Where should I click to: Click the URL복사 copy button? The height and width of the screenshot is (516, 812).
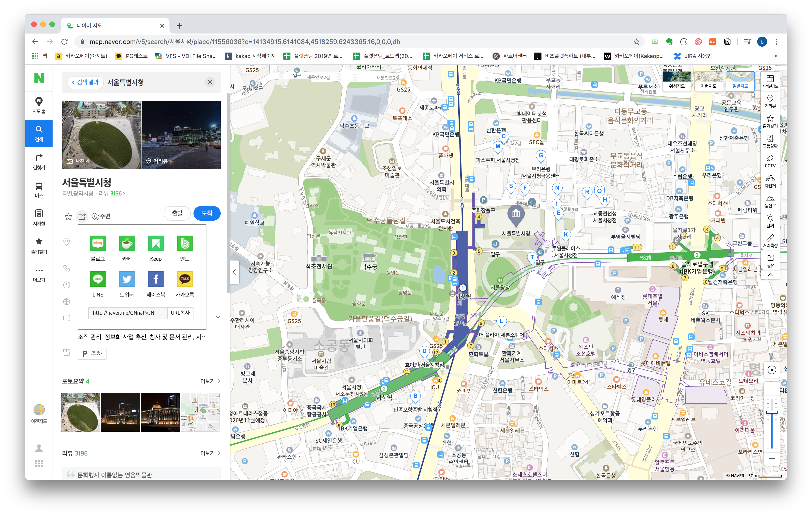pos(180,313)
